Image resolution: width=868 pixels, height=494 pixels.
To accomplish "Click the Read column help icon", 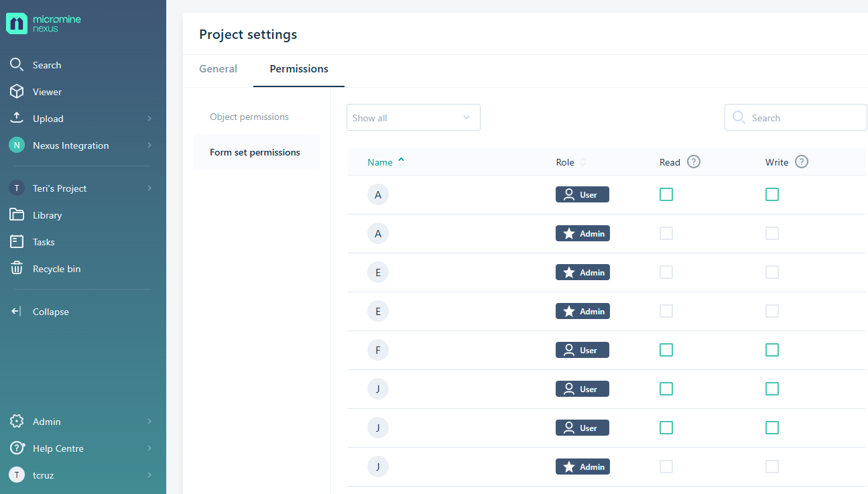I will click(x=694, y=162).
